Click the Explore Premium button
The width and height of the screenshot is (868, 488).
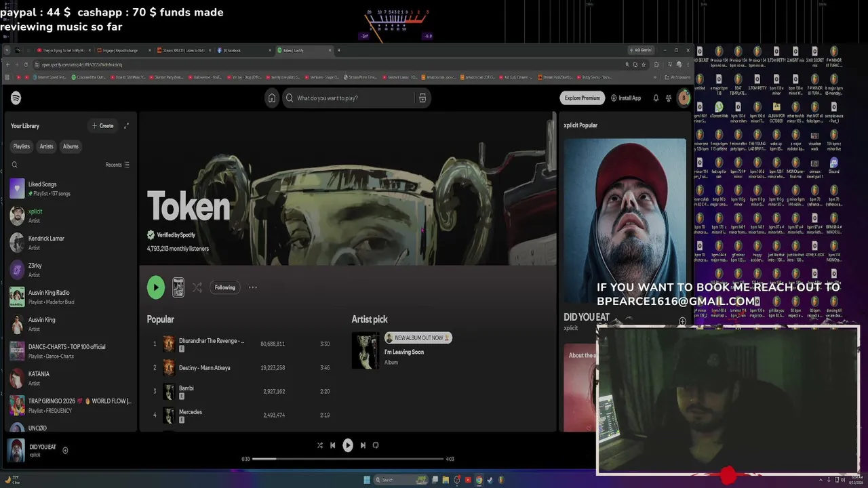(583, 98)
